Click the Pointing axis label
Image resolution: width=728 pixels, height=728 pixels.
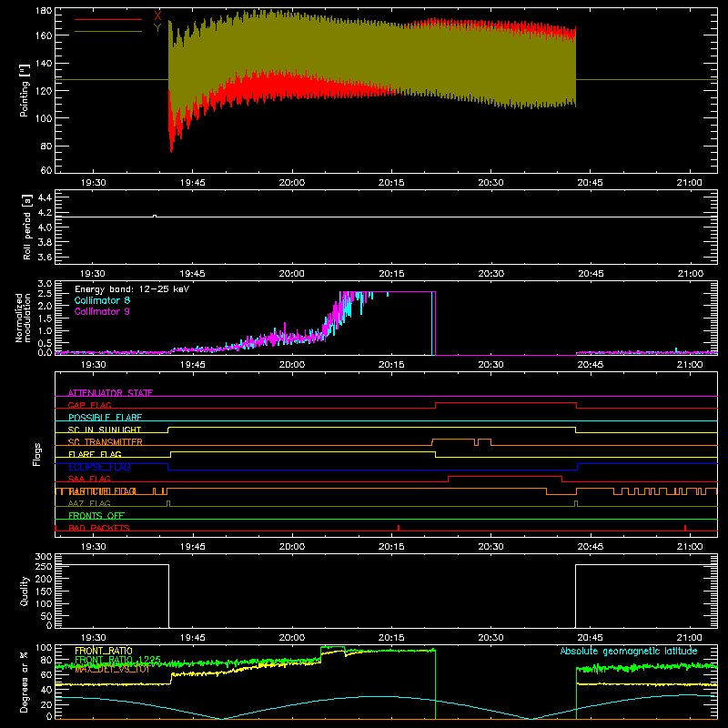[x=25, y=90]
